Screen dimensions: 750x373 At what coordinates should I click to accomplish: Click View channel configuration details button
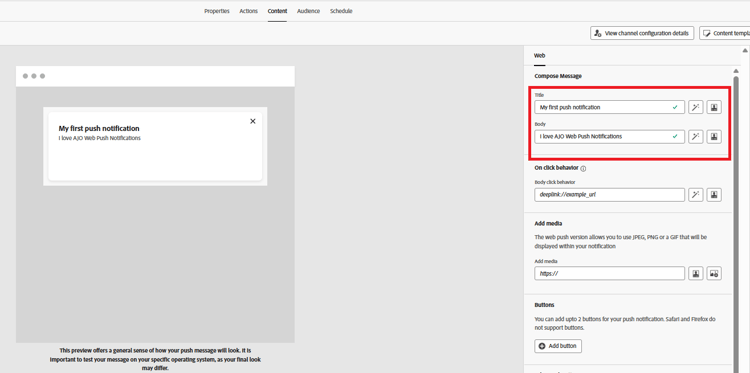[642, 33]
